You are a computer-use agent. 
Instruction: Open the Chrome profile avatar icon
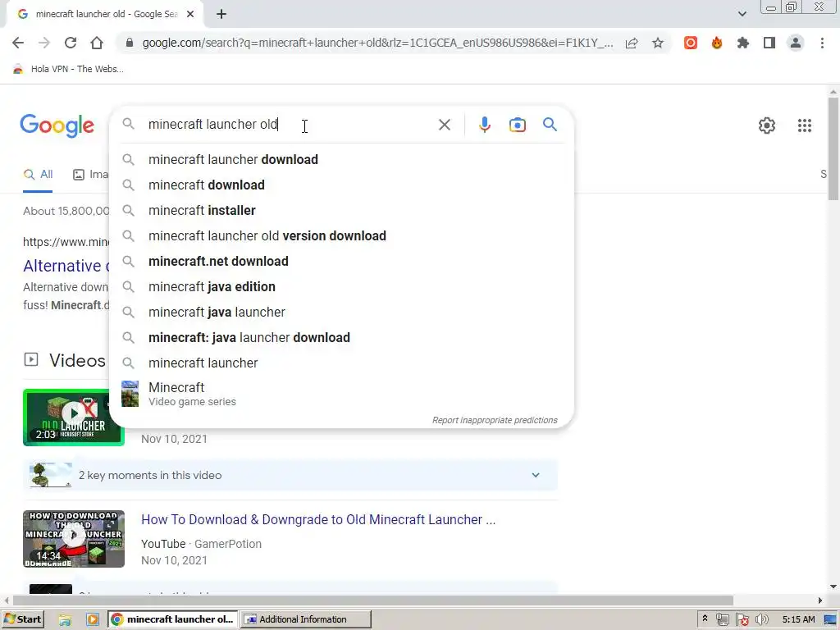tap(796, 43)
